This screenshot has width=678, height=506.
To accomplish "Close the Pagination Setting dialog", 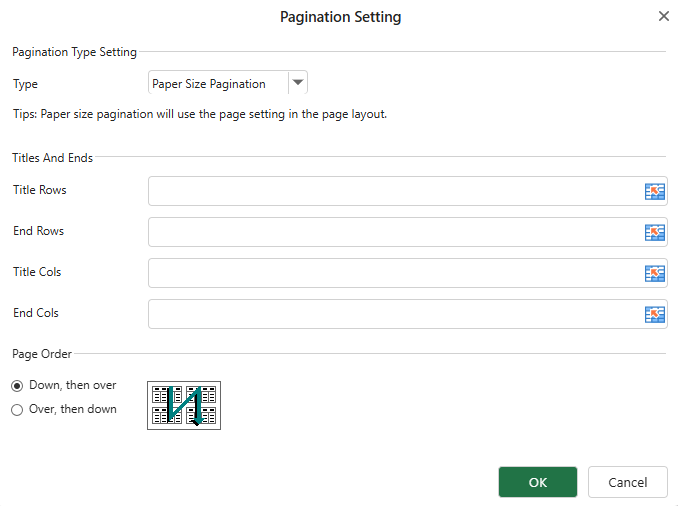I will [x=663, y=17].
